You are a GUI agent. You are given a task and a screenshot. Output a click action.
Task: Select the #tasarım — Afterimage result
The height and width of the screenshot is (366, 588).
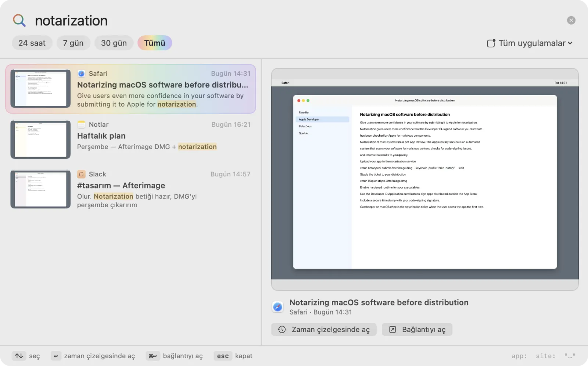point(131,189)
